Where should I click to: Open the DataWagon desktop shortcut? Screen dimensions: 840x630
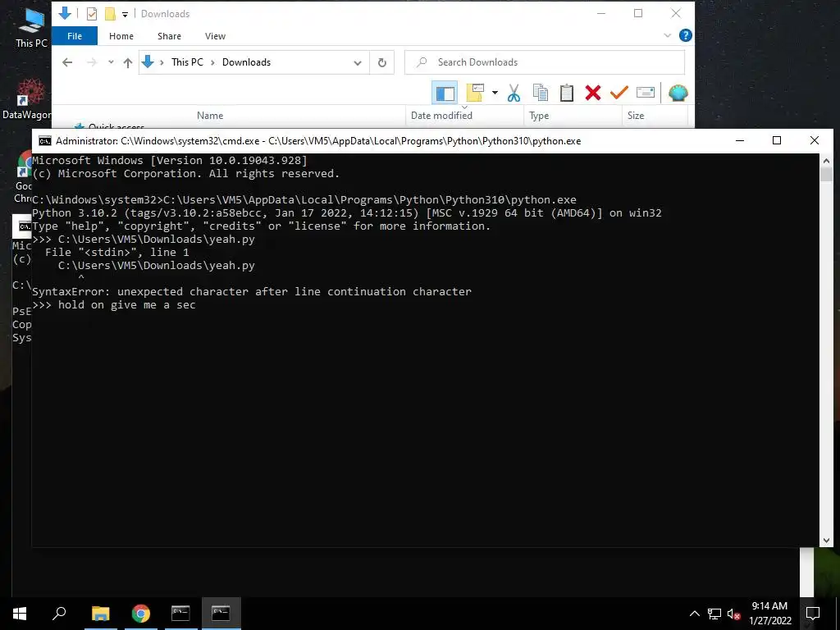(x=27, y=99)
